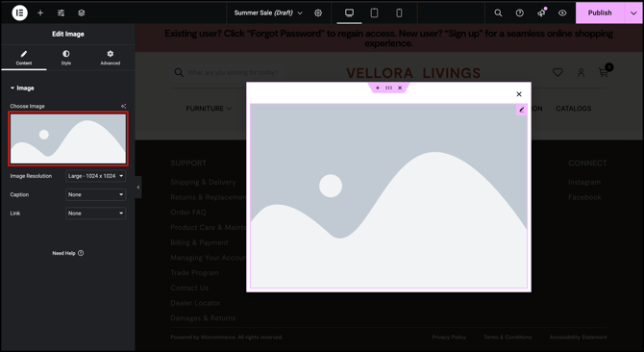Click the Privacy Policy footer link
This screenshot has height=352, width=644.
(x=449, y=338)
